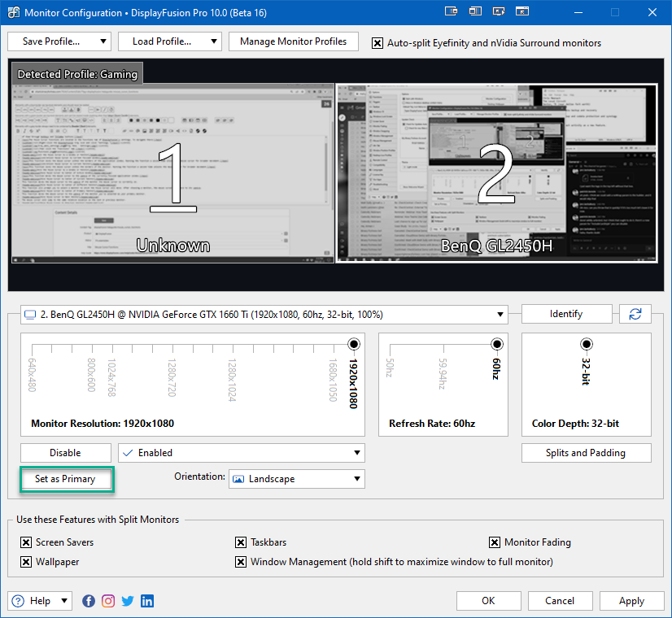672x618 pixels.
Task: Click first title bar icon: monitor with small window
Action: (x=451, y=11)
